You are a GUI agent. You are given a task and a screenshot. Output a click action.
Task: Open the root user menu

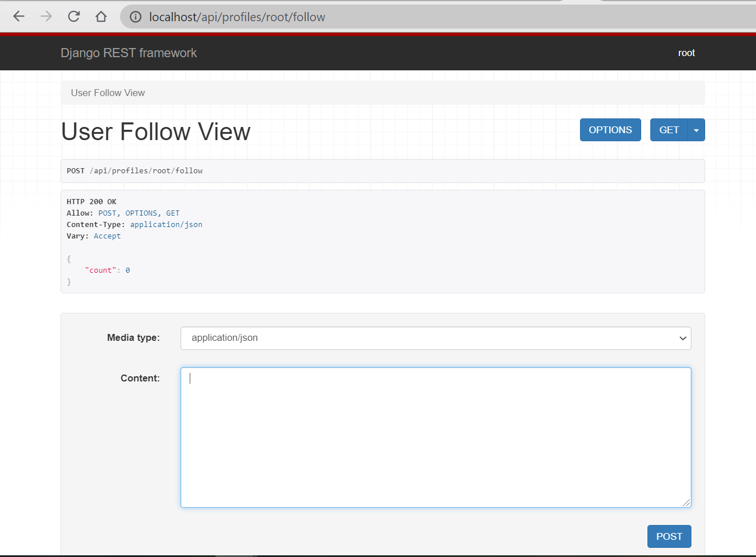pos(686,53)
